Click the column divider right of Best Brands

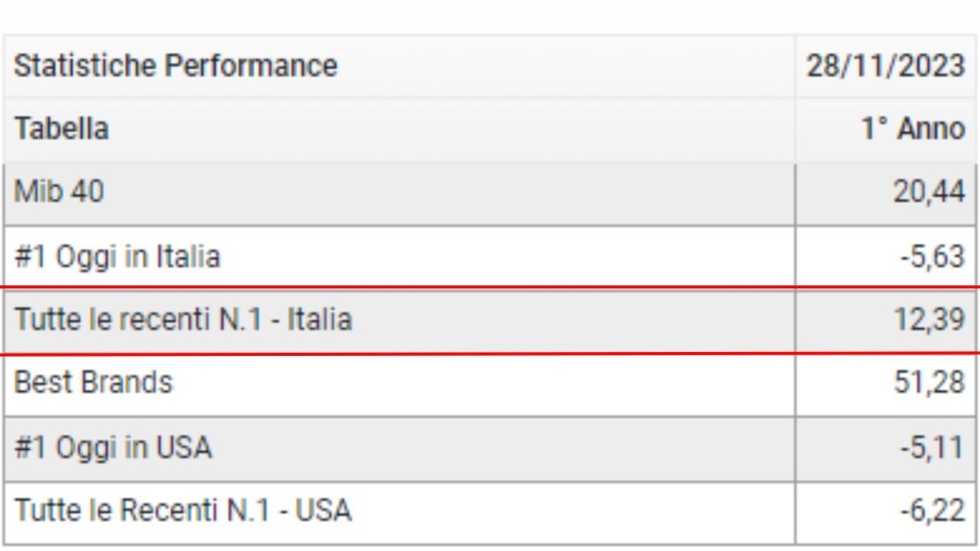(x=795, y=383)
